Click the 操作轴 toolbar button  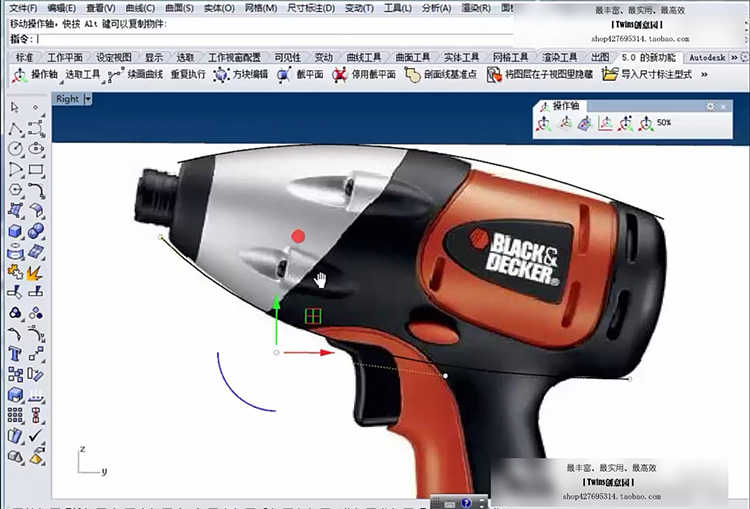(x=35, y=74)
